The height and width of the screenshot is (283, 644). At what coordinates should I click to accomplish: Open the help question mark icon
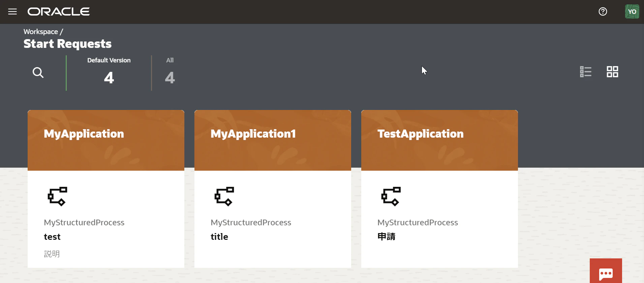pos(603,12)
